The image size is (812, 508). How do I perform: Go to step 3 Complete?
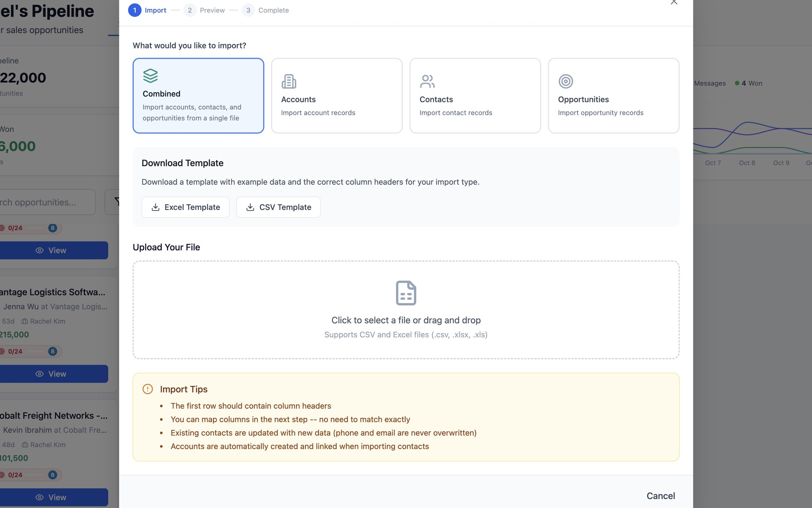tap(265, 10)
